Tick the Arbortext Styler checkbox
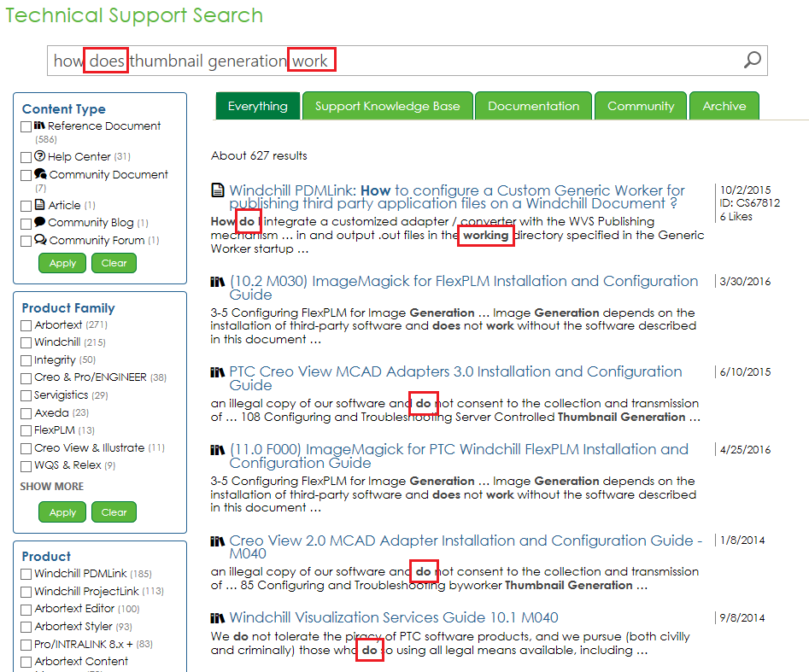809x672 pixels. (x=26, y=627)
